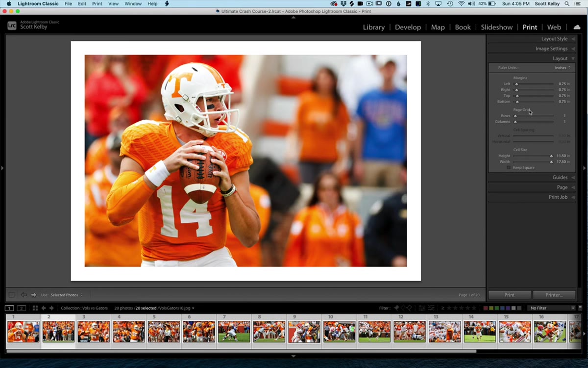Viewport: 588px width, 368px height.
Task: Open the Use: Selected Photos dropdown
Action: [67, 295]
